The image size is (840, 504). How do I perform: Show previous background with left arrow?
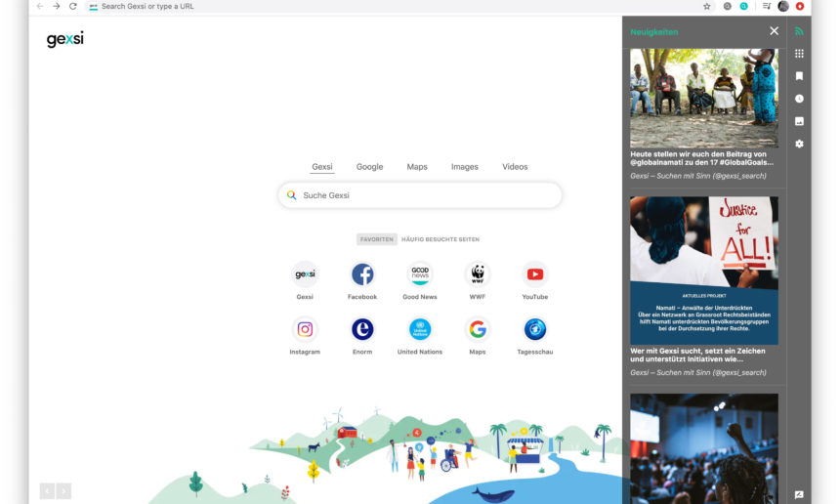47,490
